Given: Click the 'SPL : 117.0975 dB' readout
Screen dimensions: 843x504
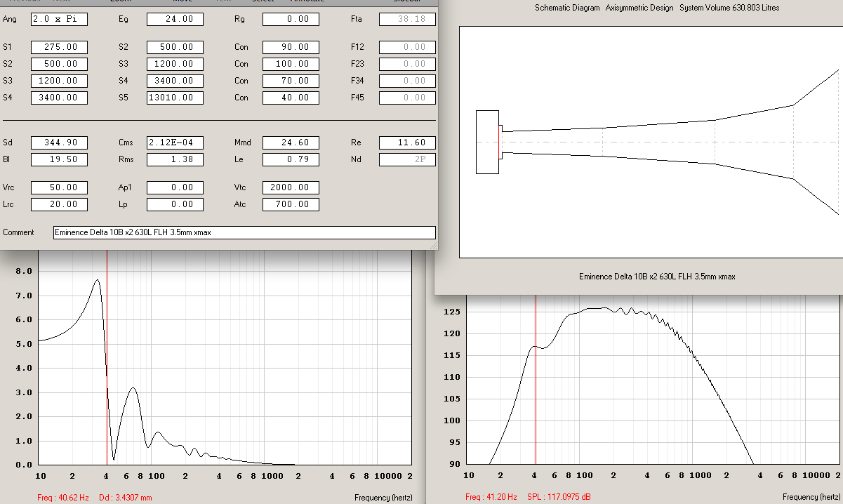Looking at the screenshot, I should (558, 498).
